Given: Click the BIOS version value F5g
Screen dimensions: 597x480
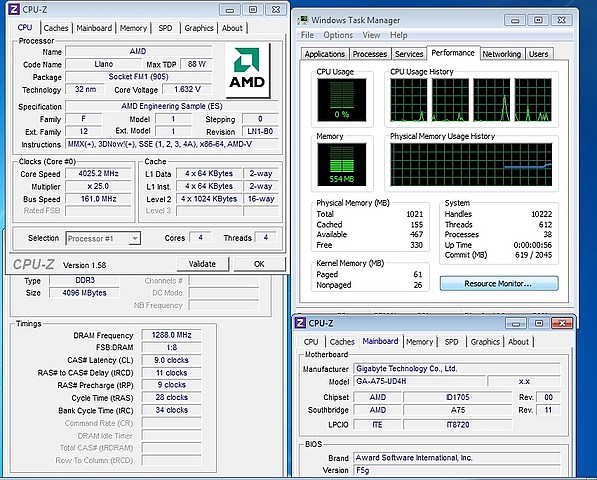Looking at the screenshot, I should tap(457, 470).
